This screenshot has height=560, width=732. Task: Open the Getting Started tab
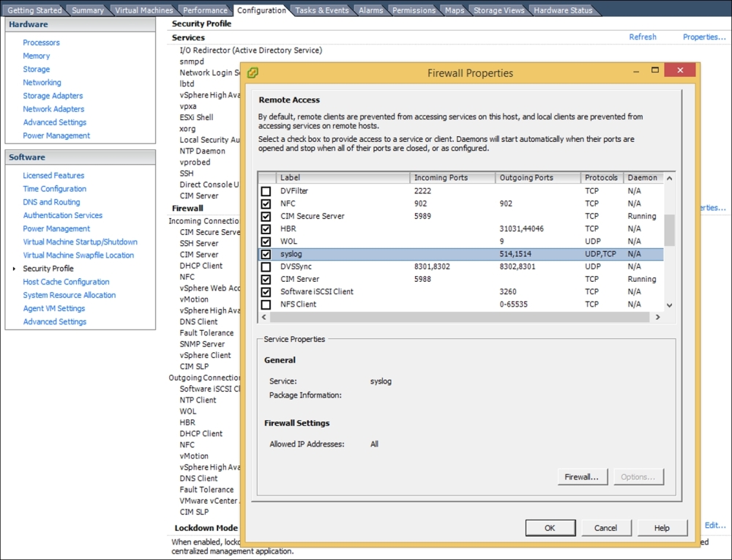point(34,10)
